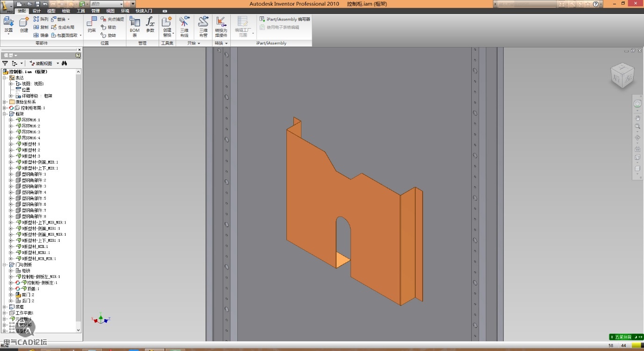The width and height of the screenshot is (644, 351).
Task: Click 转换为焊接件 tool
Action: (221, 27)
